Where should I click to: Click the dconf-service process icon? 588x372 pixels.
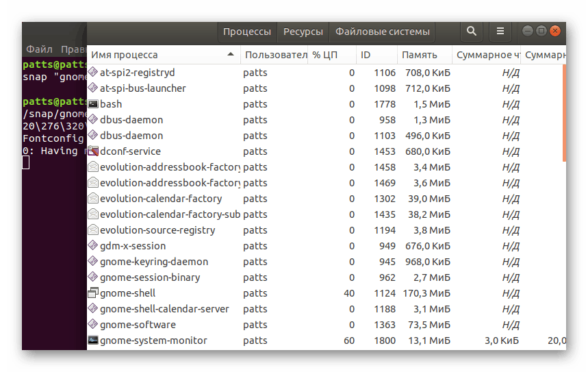[x=93, y=151]
